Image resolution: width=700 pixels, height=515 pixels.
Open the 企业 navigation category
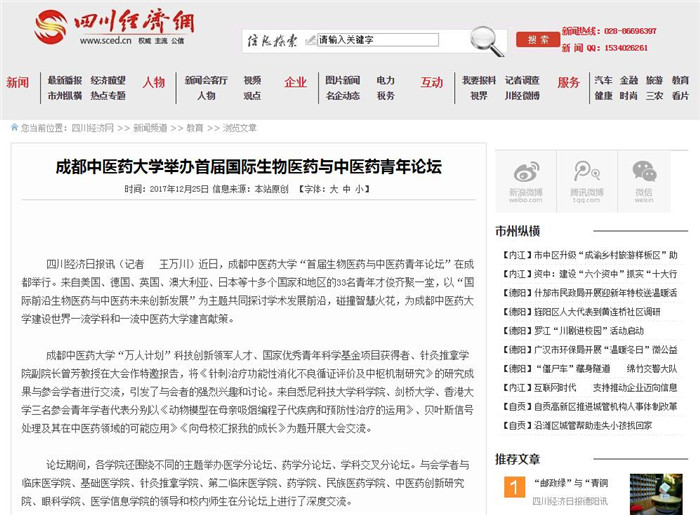coord(295,82)
